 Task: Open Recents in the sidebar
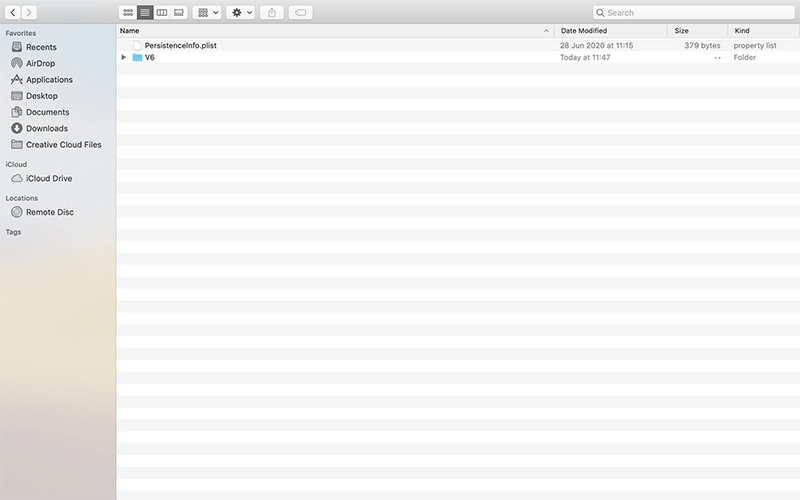coord(34,47)
